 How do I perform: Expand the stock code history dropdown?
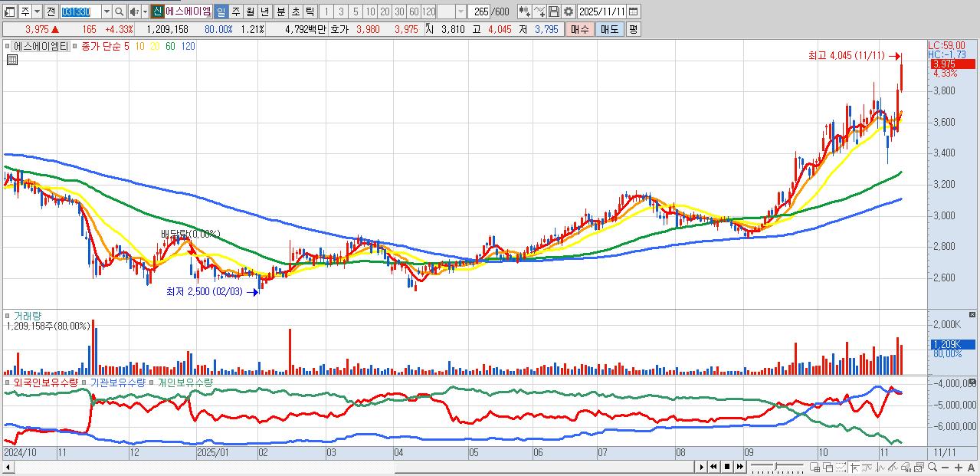[107, 12]
